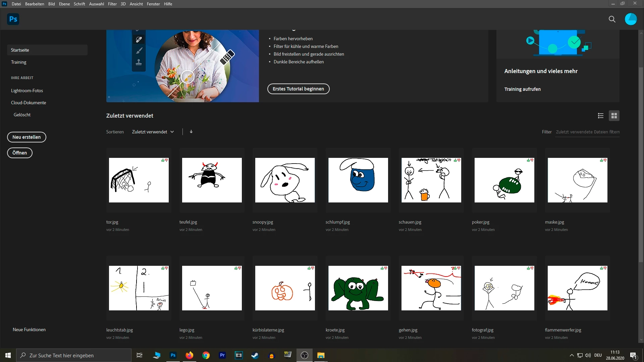Reverse sort order with arrow icon

pos(191,132)
